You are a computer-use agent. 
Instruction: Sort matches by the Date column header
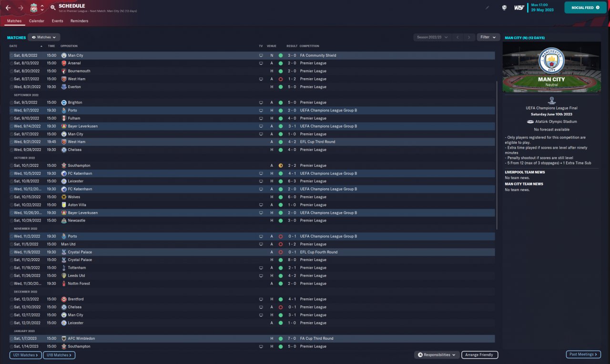[x=13, y=46]
